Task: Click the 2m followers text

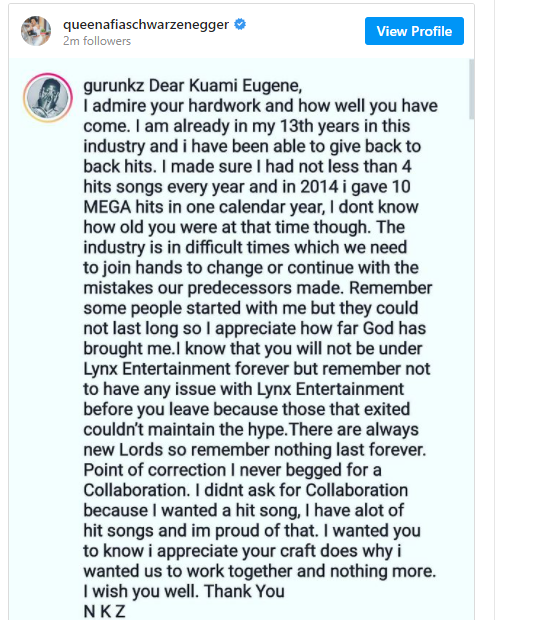Action: click(x=97, y=41)
